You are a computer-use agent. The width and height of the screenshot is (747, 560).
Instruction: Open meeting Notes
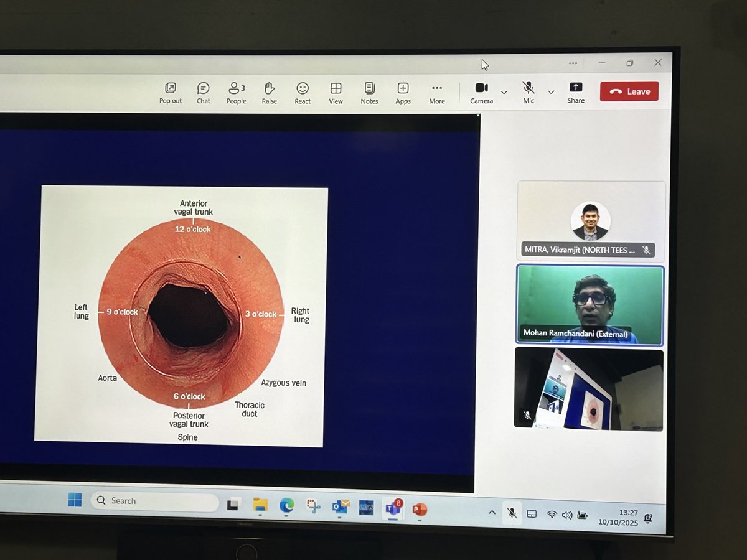click(x=369, y=93)
